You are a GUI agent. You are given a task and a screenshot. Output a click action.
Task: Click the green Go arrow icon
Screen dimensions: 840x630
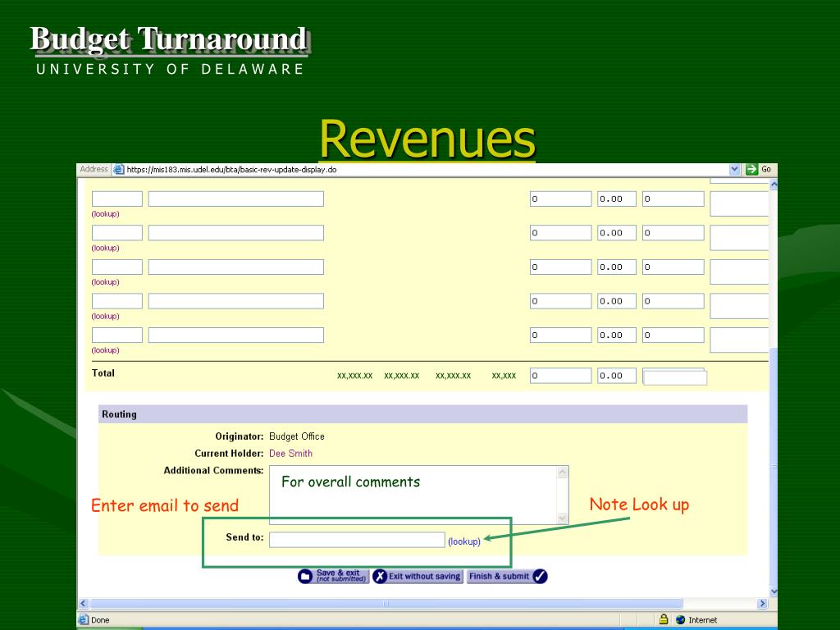(751, 169)
